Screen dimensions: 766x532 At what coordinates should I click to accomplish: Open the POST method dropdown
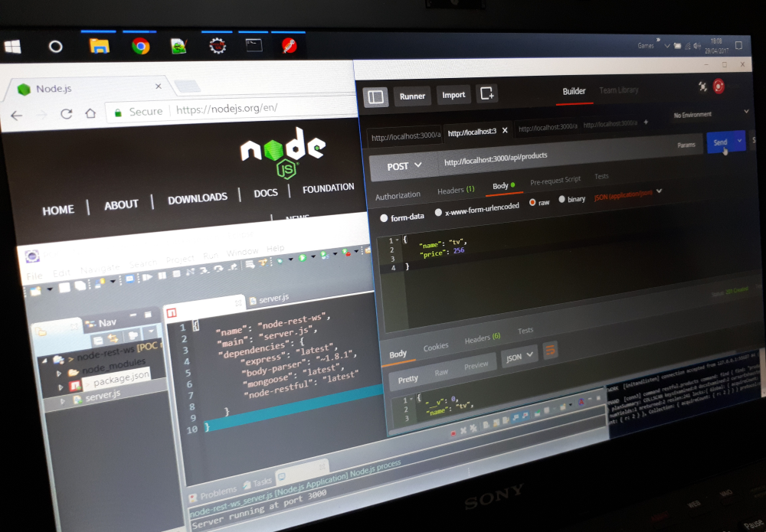[404, 166]
